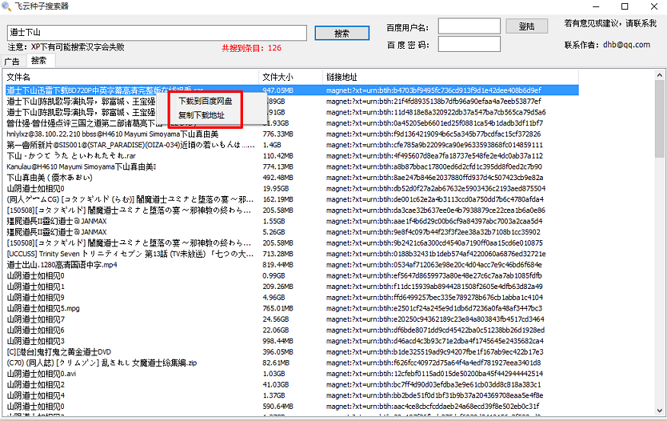Click the scrollbar down arrow
Viewport: 667px width, 421px height.
pos(660,410)
